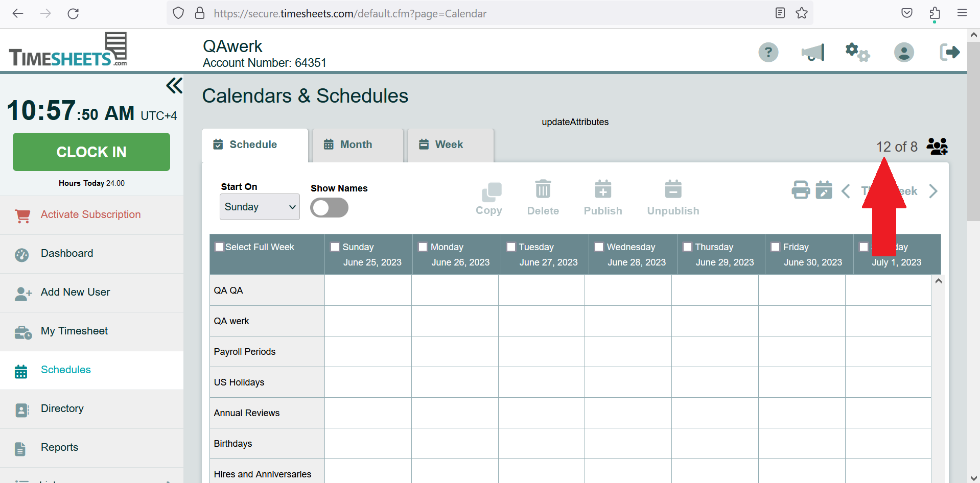Switch to the Schedule tab
This screenshot has height=483, width=980.
(255, 145)
